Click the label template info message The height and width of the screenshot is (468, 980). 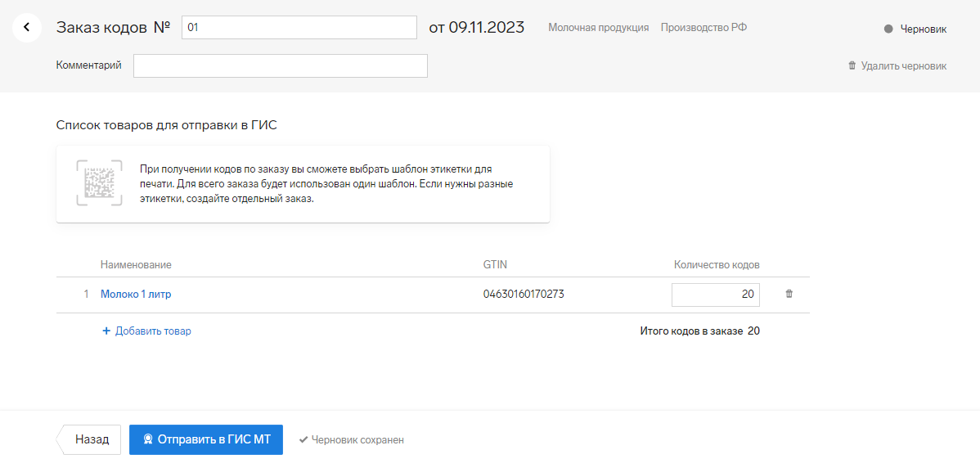pyautogui.click(x=303, y=184)
